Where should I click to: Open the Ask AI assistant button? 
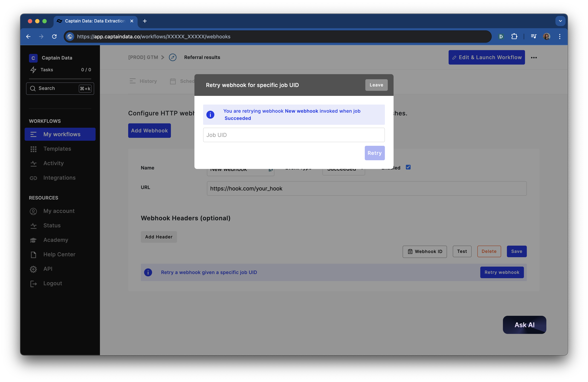[524, 325]
